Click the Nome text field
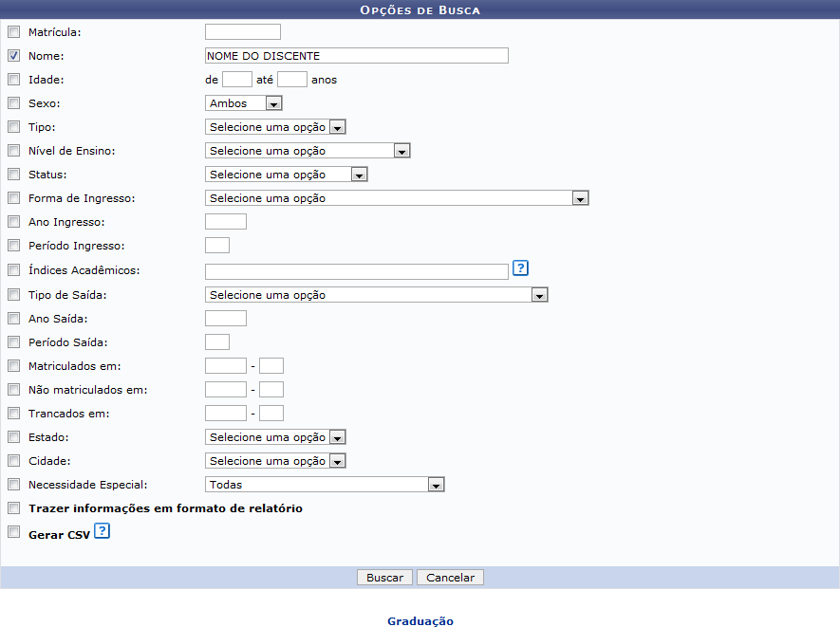840x627 pixels. click(x=356, y=56)
